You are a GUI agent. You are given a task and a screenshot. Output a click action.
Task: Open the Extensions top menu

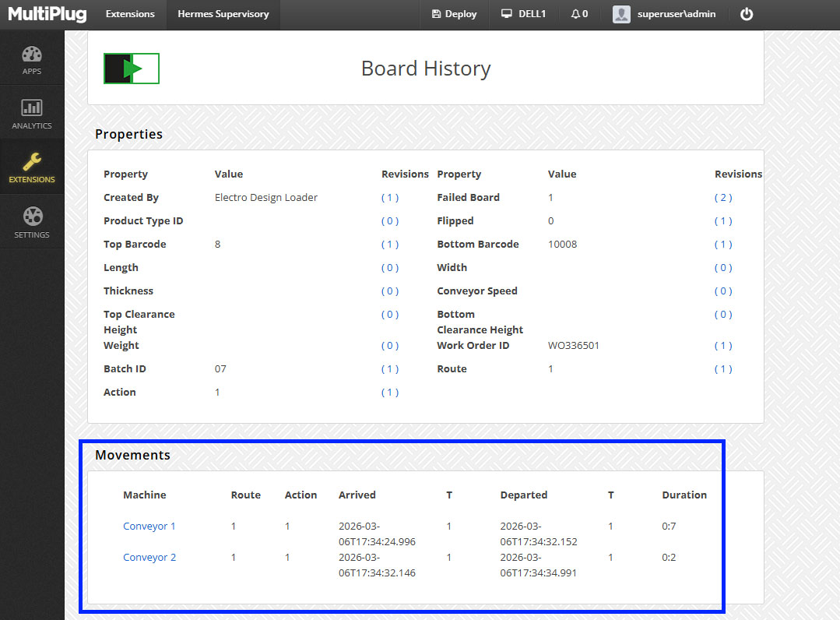click(x=130, y=14)
